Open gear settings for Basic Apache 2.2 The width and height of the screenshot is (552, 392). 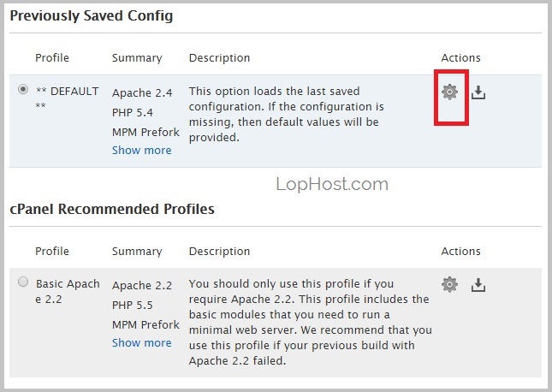point(449,284)
